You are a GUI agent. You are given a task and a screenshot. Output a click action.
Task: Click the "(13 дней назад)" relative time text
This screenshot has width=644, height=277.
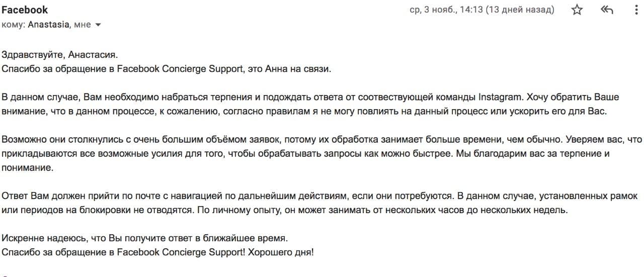click(x=520, y=10)
